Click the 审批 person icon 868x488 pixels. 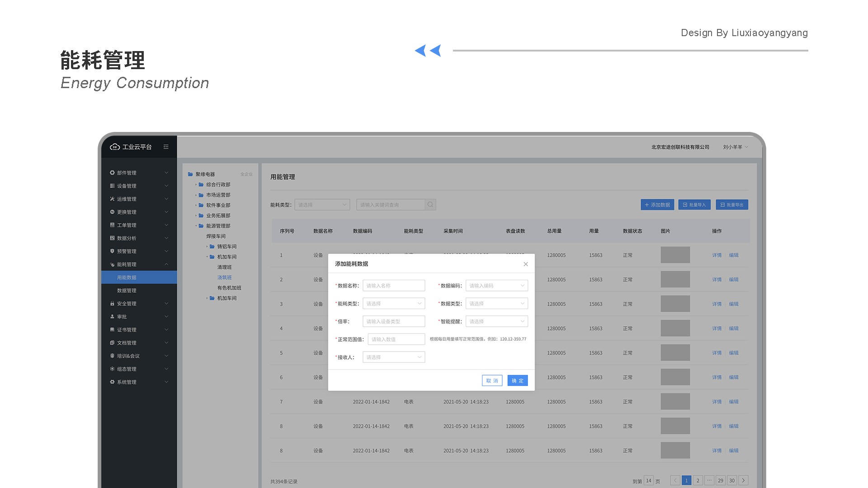(112, 317)
